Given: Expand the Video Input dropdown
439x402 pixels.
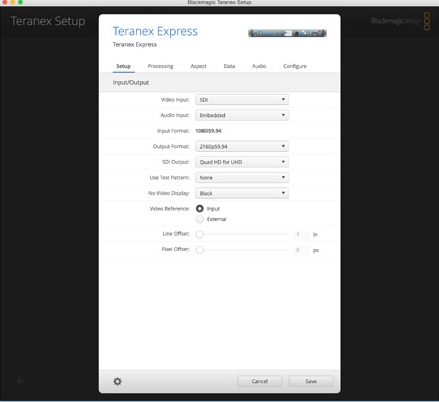Looking at the screenshot, I should point(242,100).
